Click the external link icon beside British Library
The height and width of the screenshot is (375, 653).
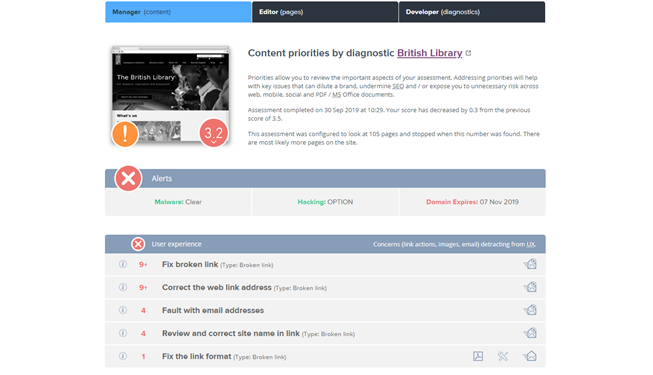point(469,53)
